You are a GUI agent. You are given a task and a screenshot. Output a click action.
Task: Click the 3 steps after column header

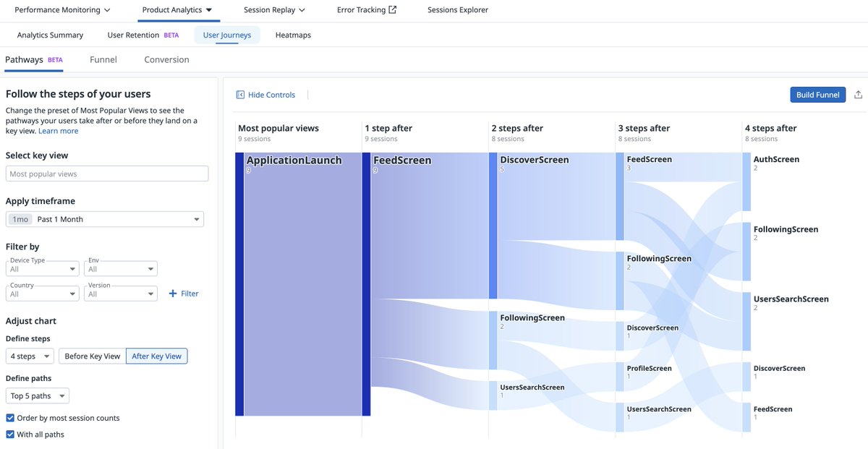click(x=644, y=128)
